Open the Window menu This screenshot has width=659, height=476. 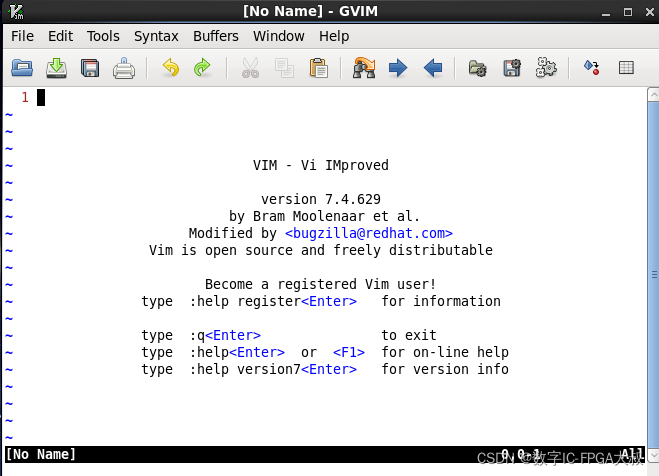(x=279, y=36)
